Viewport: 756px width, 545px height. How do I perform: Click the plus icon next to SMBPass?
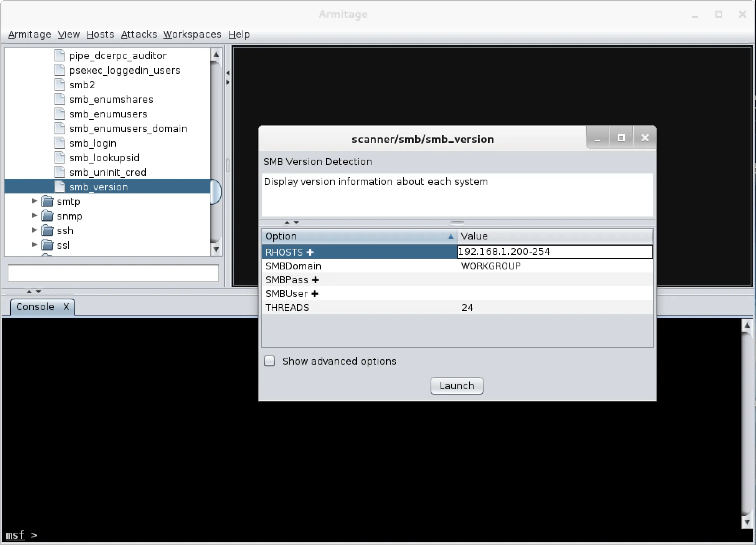point(315,280)
